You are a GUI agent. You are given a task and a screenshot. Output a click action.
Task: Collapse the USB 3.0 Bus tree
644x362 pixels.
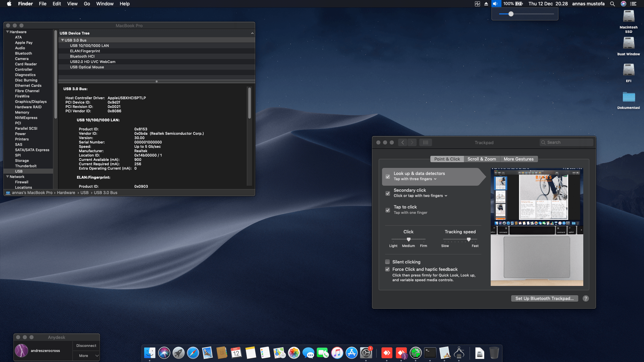click(62, 40)
